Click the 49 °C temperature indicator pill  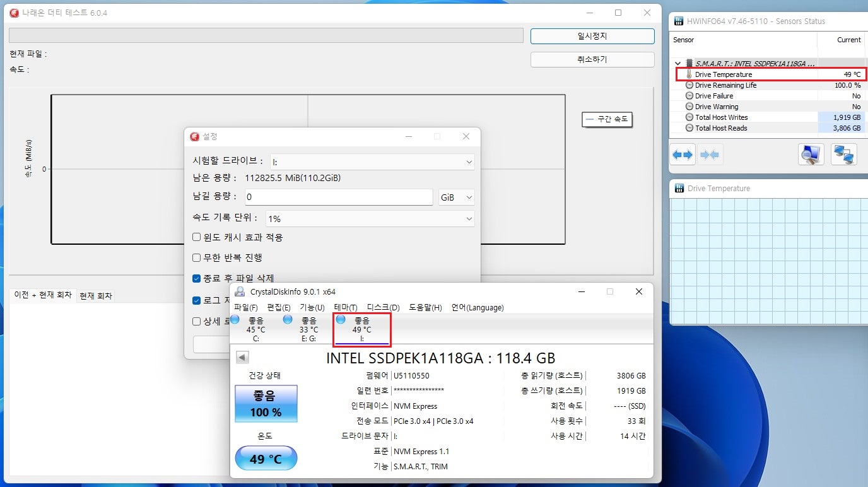point(266,459)
